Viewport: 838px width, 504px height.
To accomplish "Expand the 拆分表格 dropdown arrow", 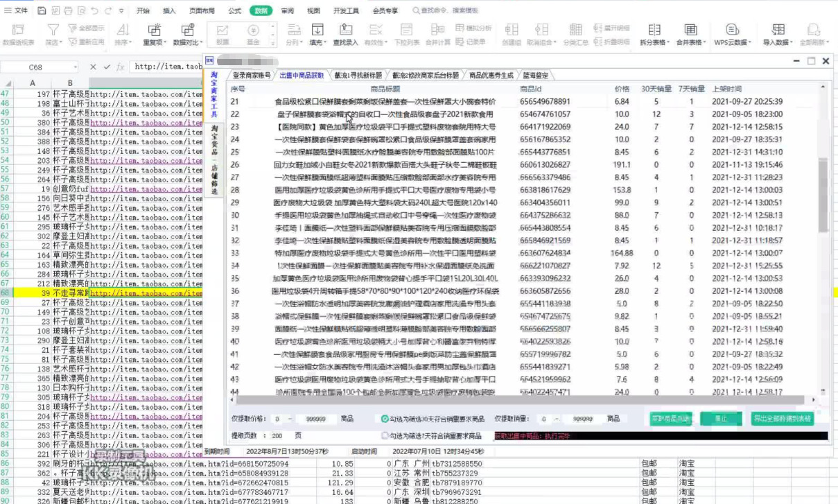I will click(x=667, y=42).
